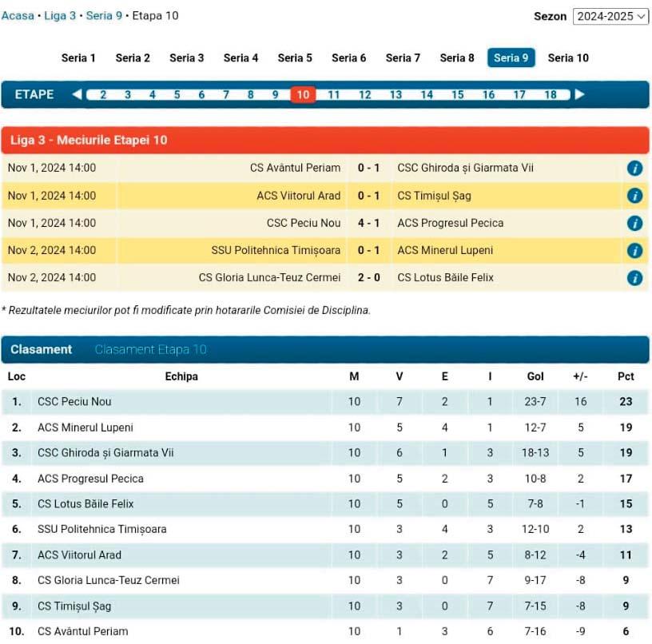
Task: Click the Pct column header
Action: 626,376
